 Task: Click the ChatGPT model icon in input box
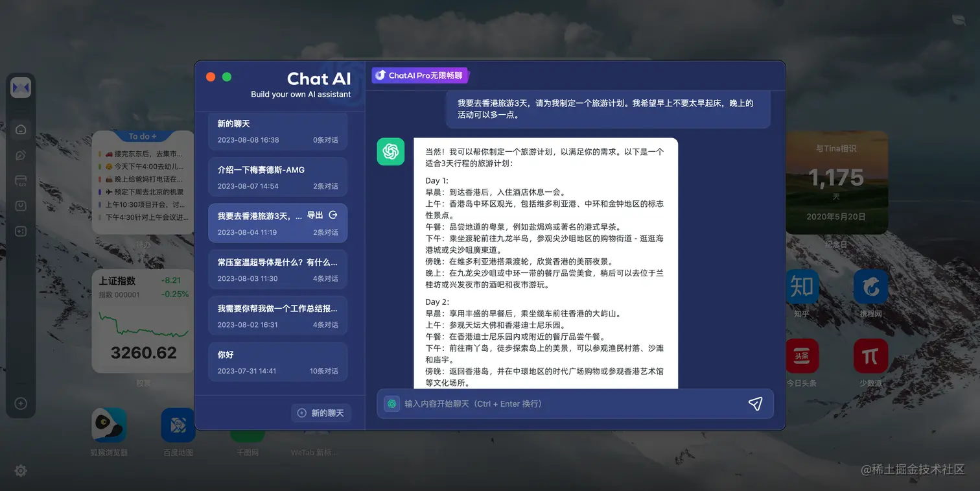click(391, 403)
